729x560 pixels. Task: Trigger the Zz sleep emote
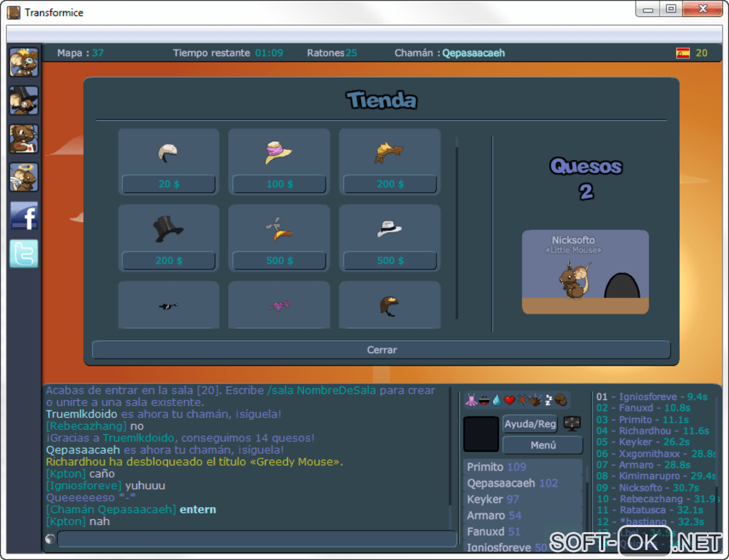(x=548, y=400)
